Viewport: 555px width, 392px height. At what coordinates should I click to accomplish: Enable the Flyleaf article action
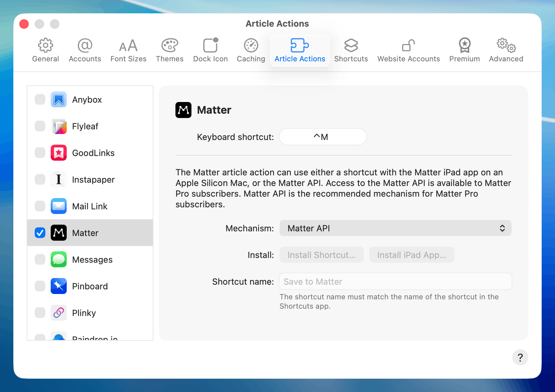(40, 126)
